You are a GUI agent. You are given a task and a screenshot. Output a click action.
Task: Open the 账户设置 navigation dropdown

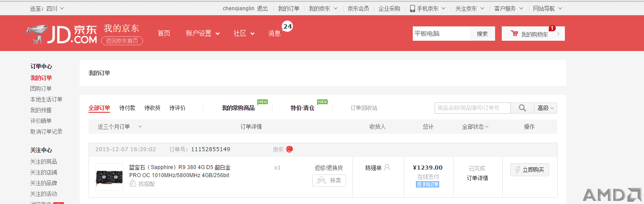203,34
